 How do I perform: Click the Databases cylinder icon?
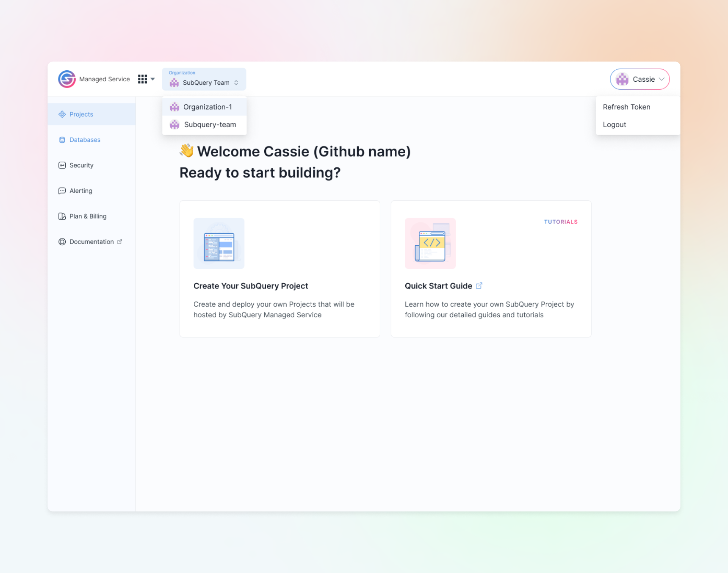62,140
